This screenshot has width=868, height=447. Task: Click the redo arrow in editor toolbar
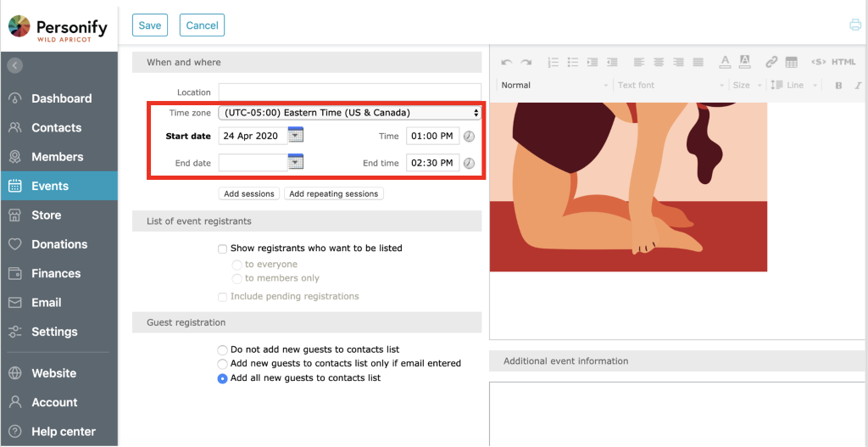[x=526, y=63]
